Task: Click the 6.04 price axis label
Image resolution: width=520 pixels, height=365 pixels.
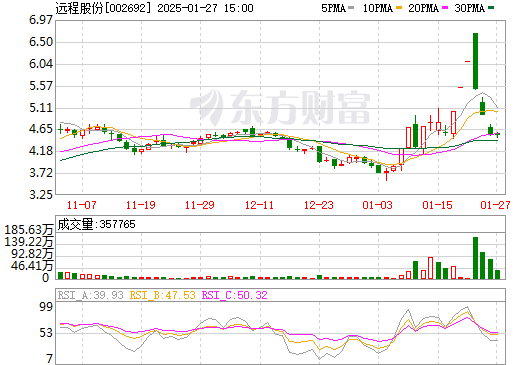Action: point(41,64)
